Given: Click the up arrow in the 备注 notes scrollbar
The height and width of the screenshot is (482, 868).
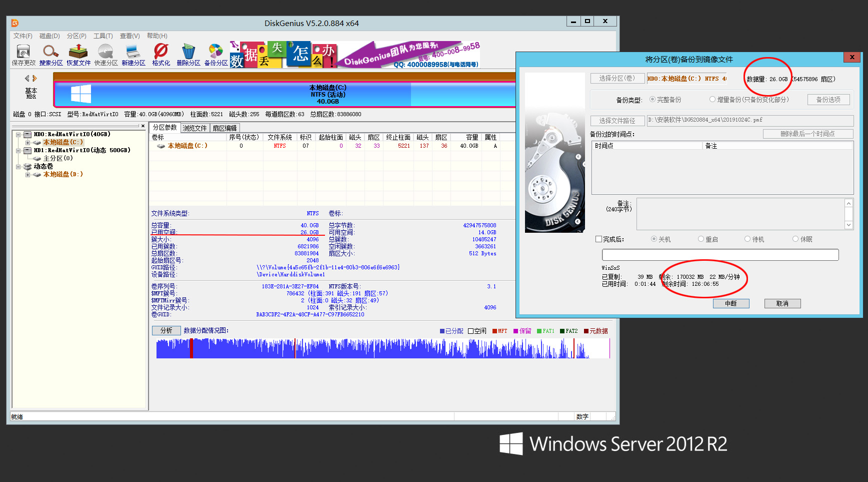Looking at the screenshot, I should pyautogui.click(x=848, y=203).
